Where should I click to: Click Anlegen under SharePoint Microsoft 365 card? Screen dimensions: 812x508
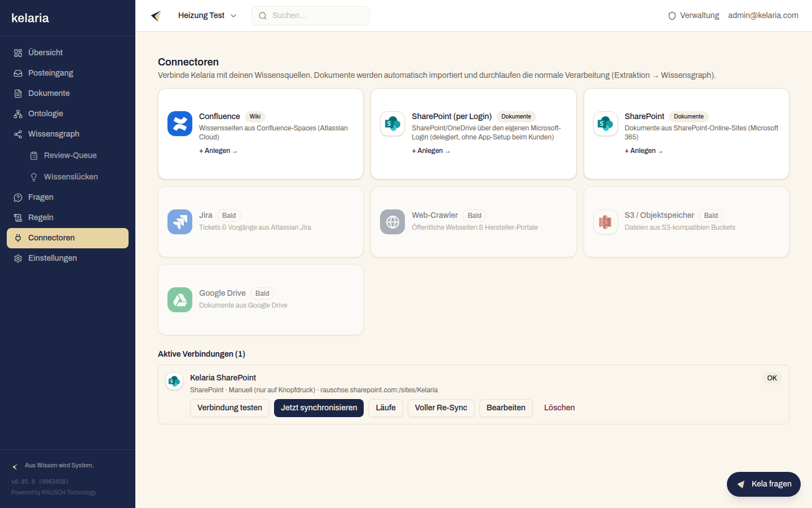643,151
